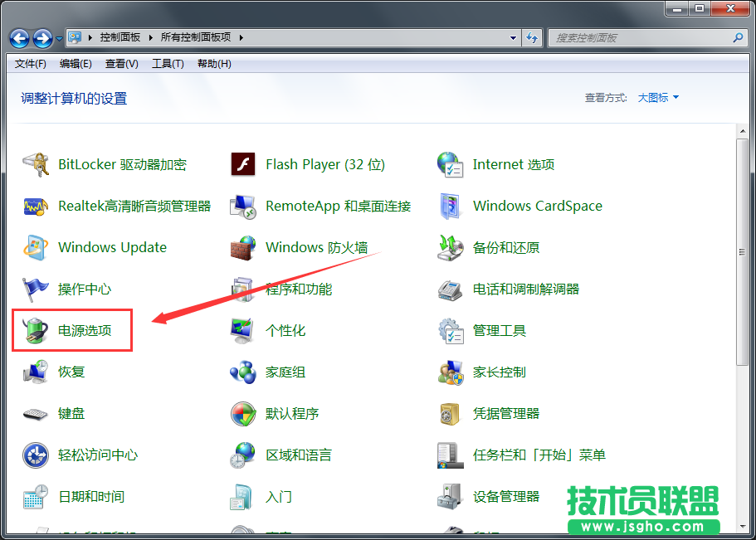Open the 工具(T) menu
This screenshot has height=540, width=756.
[x=167, y=64]
